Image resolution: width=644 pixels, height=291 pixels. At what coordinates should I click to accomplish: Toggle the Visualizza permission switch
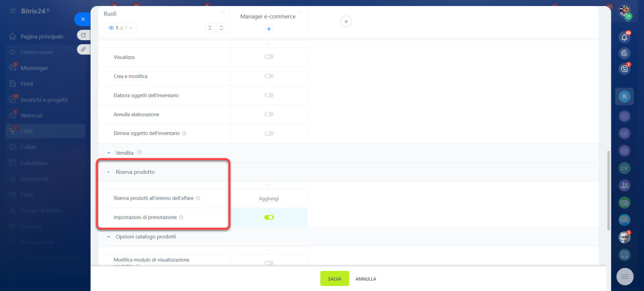click(x=269, y=57)
